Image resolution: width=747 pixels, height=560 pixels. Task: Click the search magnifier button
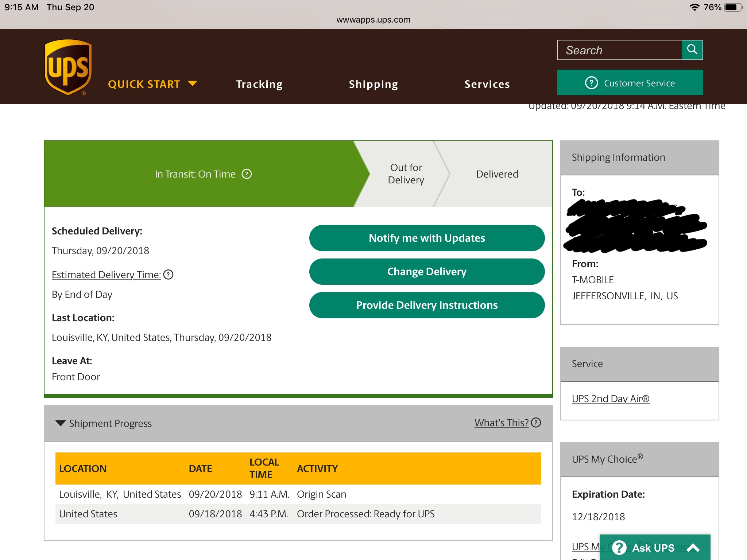tap(692, 50)
